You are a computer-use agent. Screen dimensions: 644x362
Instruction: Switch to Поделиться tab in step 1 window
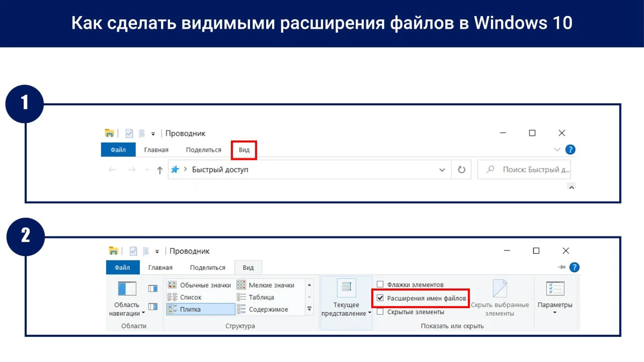click(203, 150)
